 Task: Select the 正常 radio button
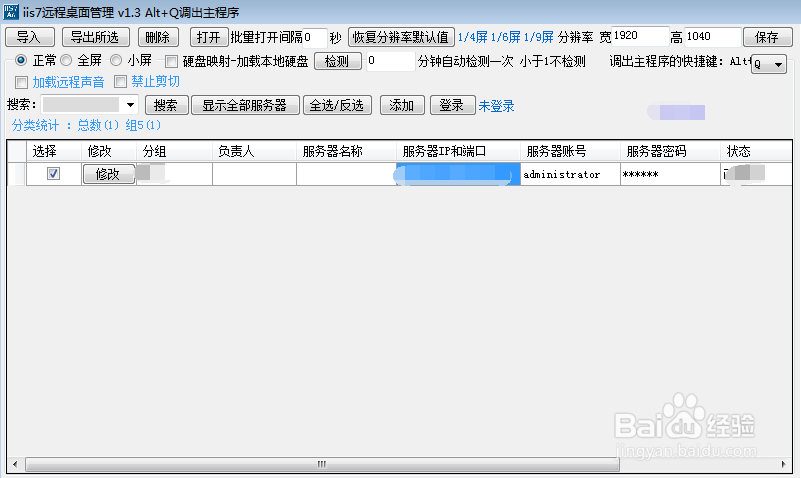coord(21,61)
